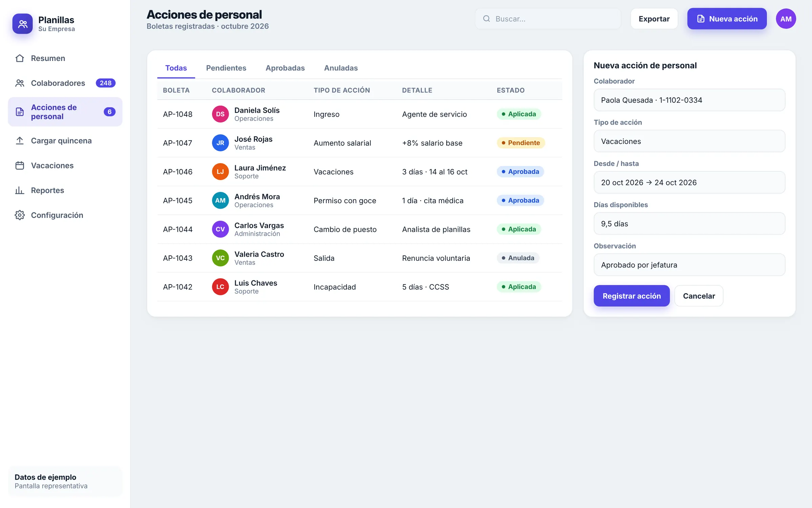
Task: Click the Acciones de personal document icon
Action: (20, 112)
